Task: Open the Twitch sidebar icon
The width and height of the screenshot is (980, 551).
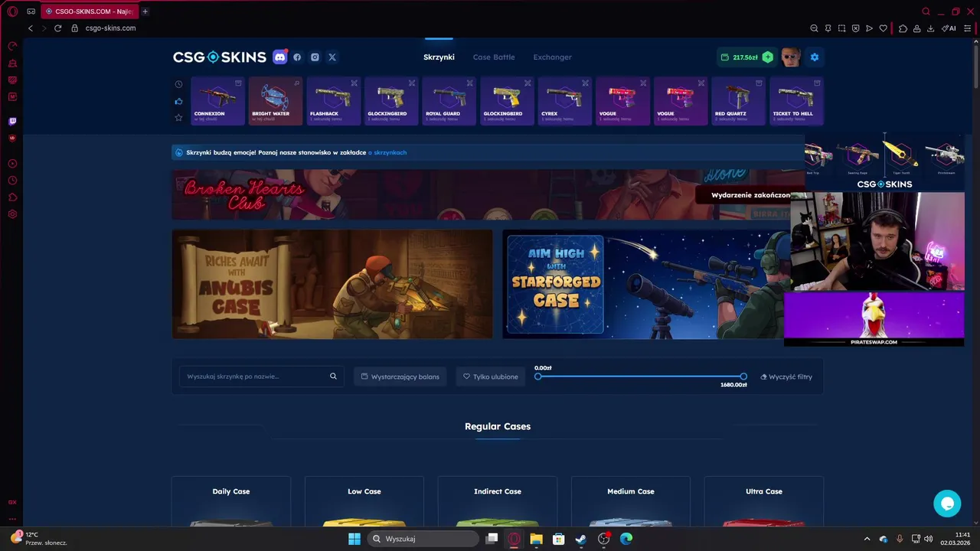Action: (x=12, y=121)
